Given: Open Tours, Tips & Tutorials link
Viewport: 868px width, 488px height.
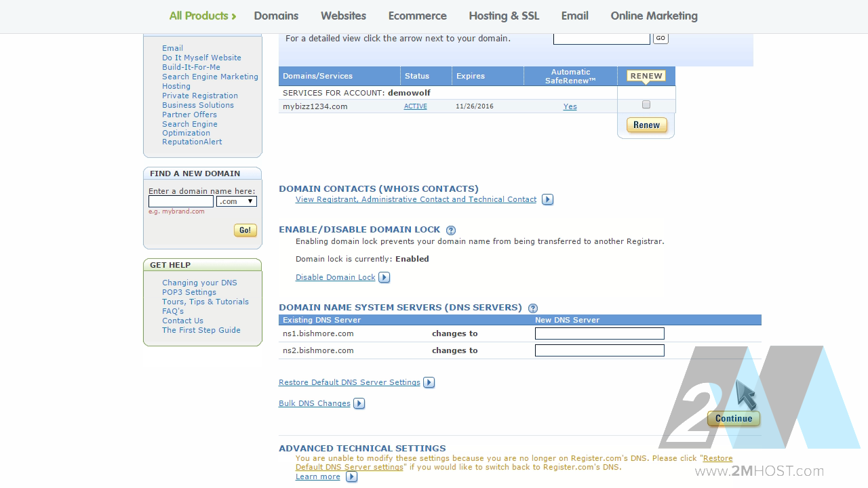Looking at the screenshot, I should pyautogui.click(x=205, y=302).
